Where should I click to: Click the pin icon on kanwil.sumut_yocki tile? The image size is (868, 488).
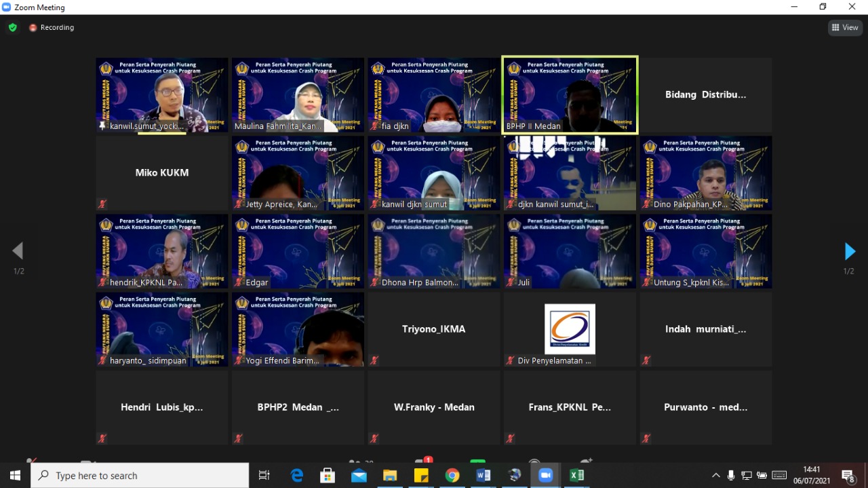pyautogui.click(x=103, y=126)
